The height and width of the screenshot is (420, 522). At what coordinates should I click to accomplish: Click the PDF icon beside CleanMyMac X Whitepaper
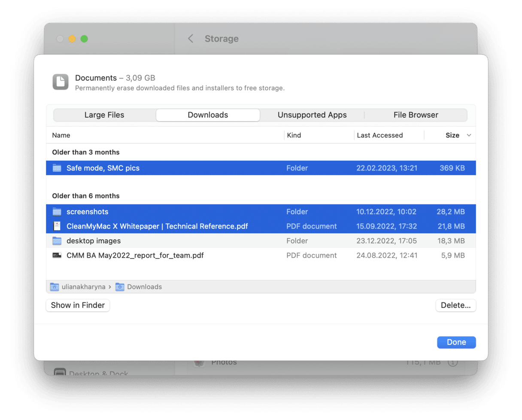(x=57, y=226)
